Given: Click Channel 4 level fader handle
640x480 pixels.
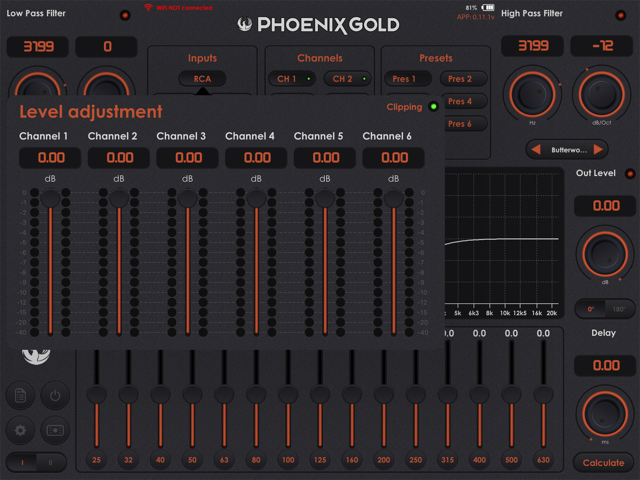Looking at the screenshot, I should (256, 198).
